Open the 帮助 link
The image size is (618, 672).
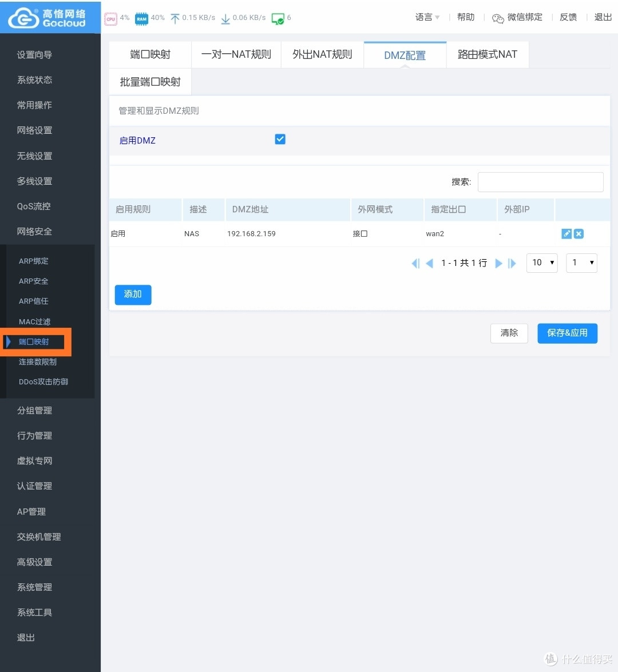[466, 17]
